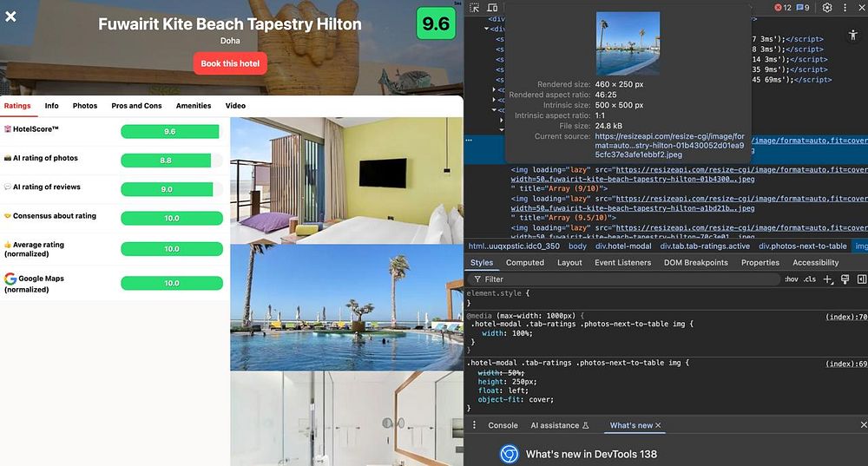The image size is (868, 466).
Task: Close the What's new drawer tab
Action: (x=658, y=425)
